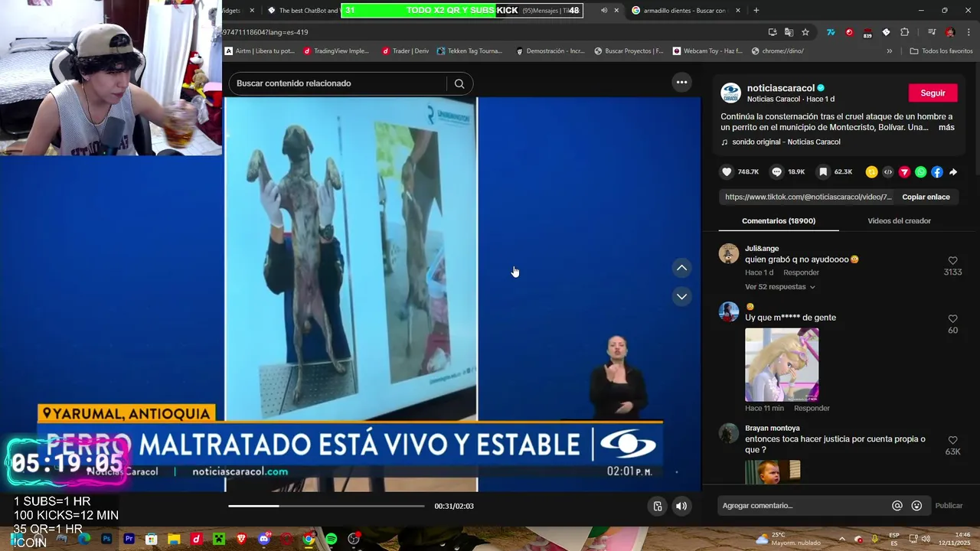This screenshot has height=551, width=980.
Task: Like Brayan montoya's comment
Action: (x=952, y=440)
